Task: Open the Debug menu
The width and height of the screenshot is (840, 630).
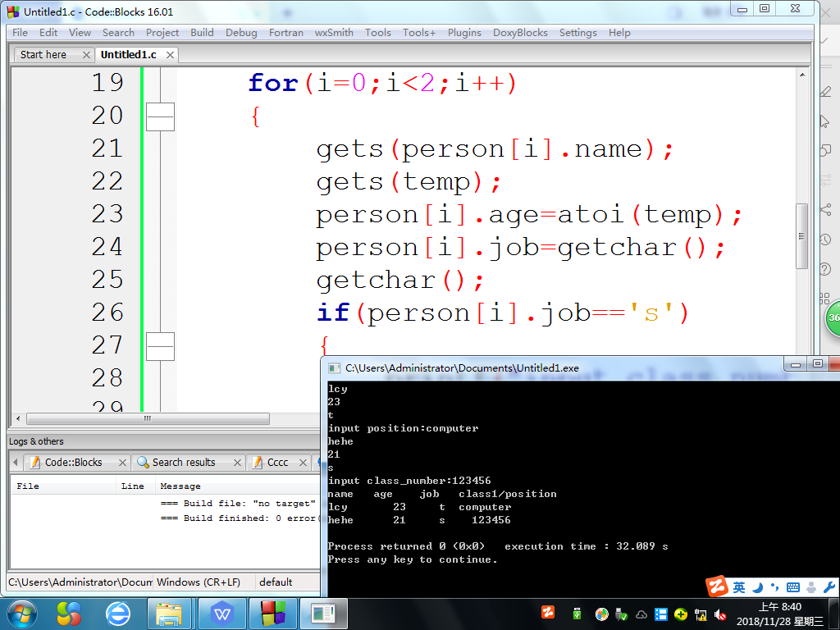Action: click(x=241, y=33)
